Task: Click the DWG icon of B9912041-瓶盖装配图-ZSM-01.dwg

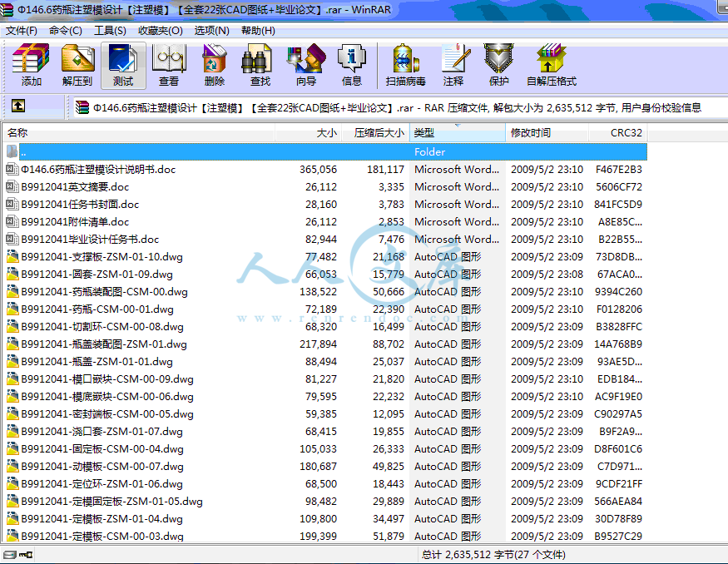Action: [12, 344]
